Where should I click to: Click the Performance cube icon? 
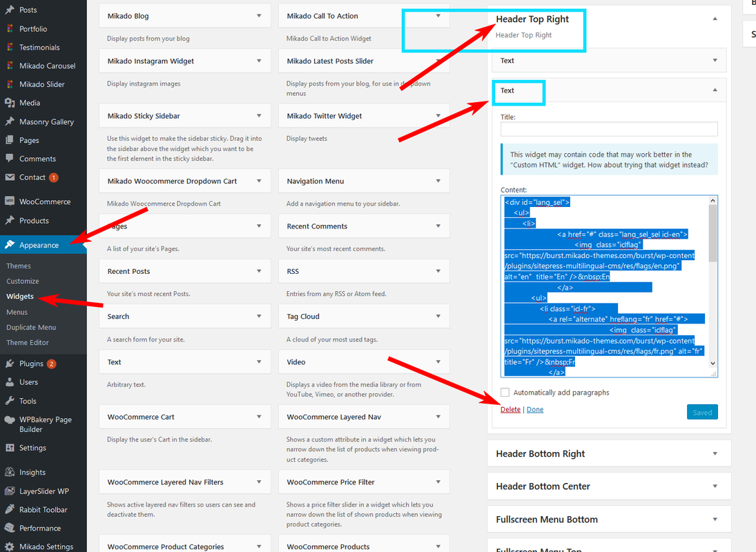tap(10, 528)
